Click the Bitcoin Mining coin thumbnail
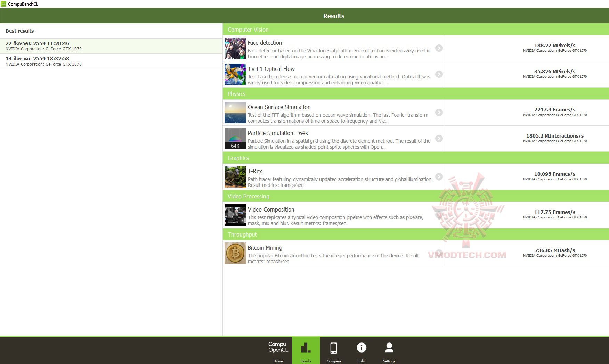609x364 pixels. (x=235, y=253)
